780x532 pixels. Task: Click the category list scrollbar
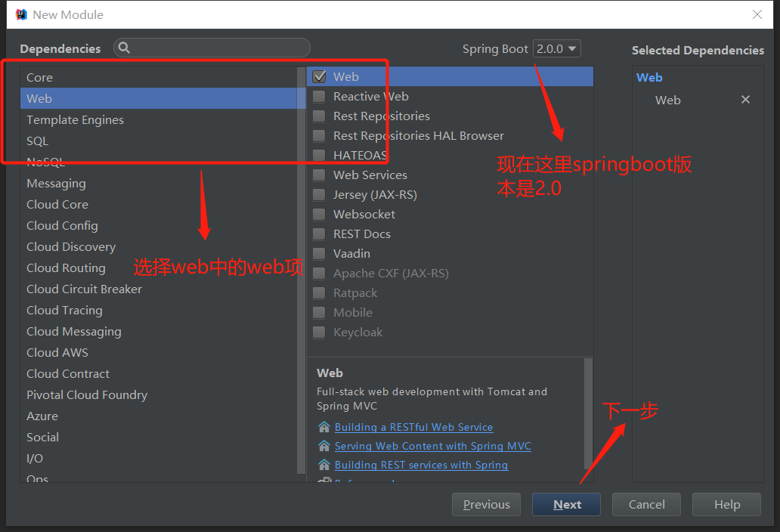click(301, 271)
